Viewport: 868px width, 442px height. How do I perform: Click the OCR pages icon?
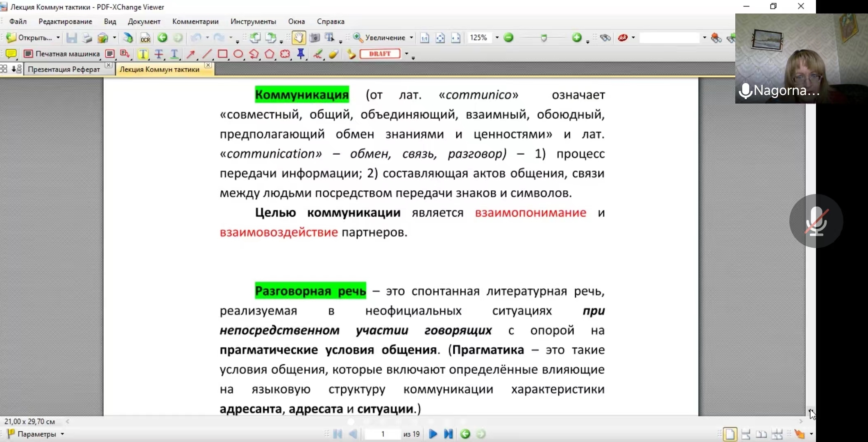pyautogui.click(x=145, y=38)
